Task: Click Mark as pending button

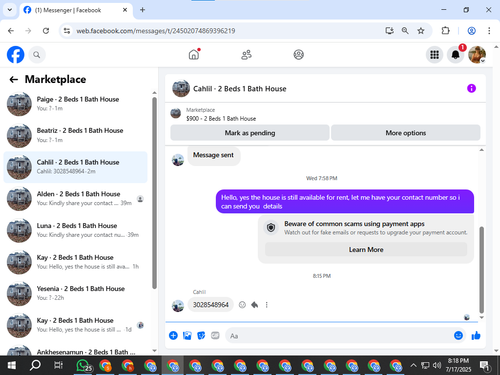Action: coord(250,133)
